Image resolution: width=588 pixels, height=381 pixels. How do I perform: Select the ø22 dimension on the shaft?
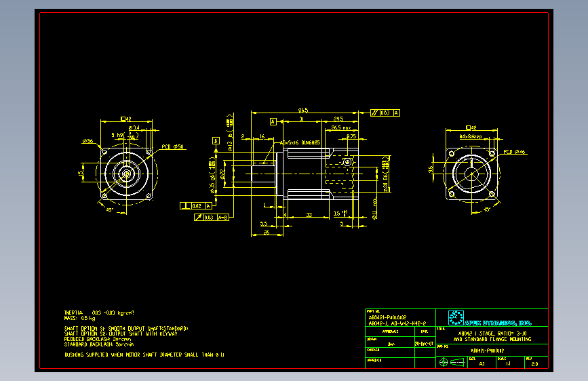222,175
